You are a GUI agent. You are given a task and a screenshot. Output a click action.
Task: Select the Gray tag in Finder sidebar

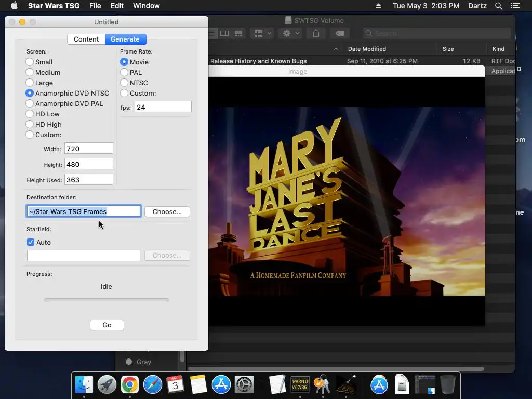pyautogui.click(x=139, y=362)
